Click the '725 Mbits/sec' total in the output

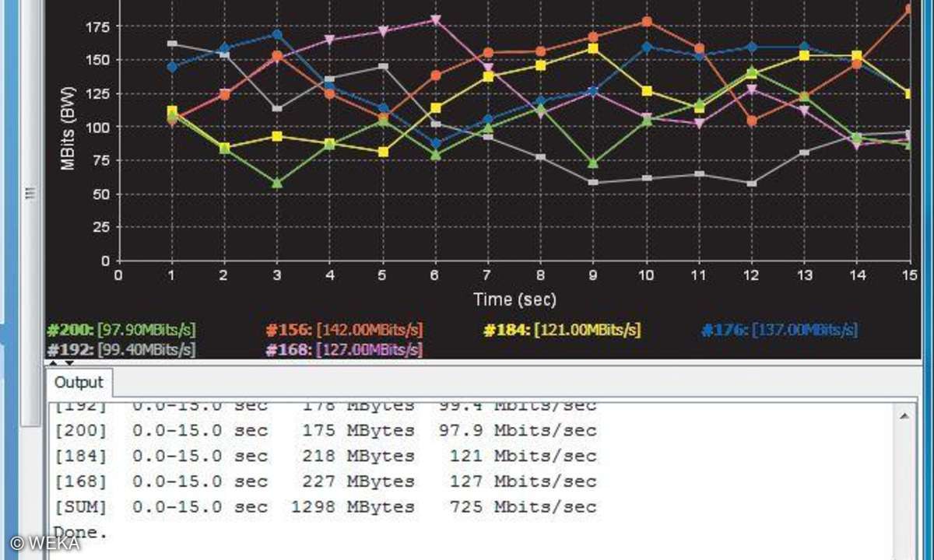coord(524,507)
